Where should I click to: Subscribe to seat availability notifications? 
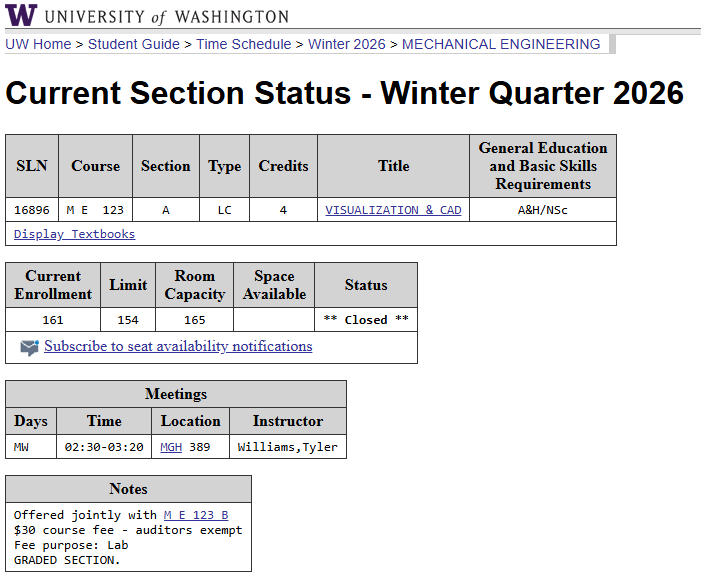[x=178, y=346]
